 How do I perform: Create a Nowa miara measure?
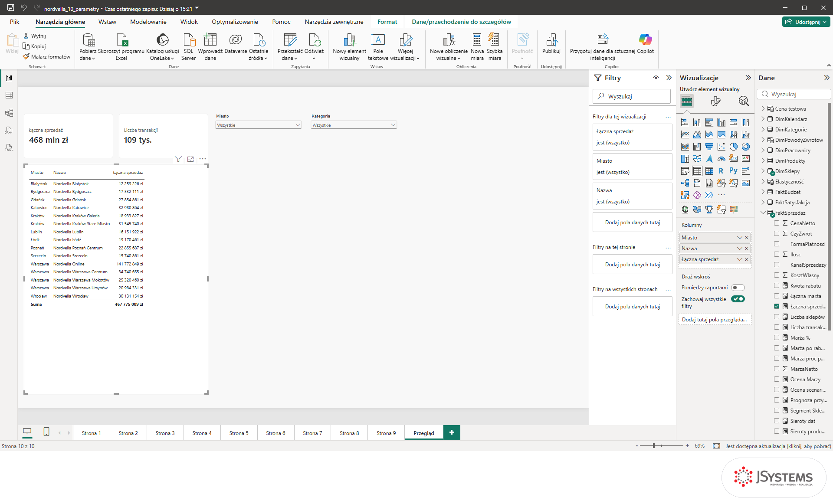click(x=477, y=47)
